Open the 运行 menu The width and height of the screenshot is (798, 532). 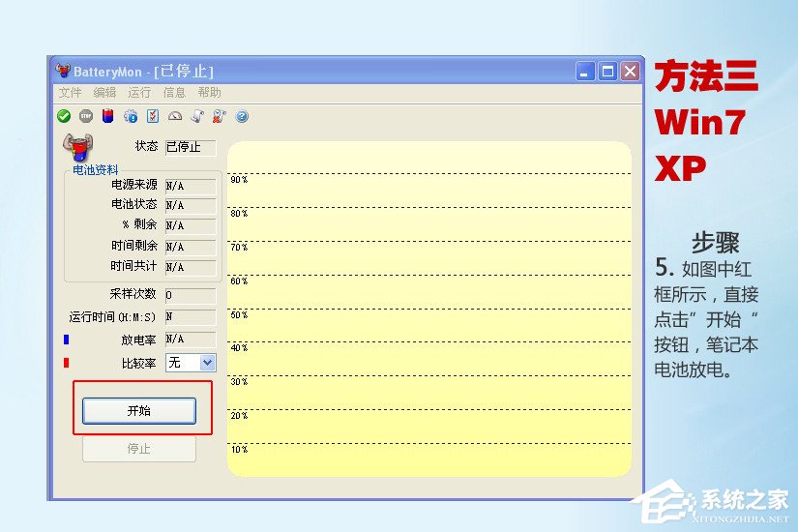click(x=139, y=93)
